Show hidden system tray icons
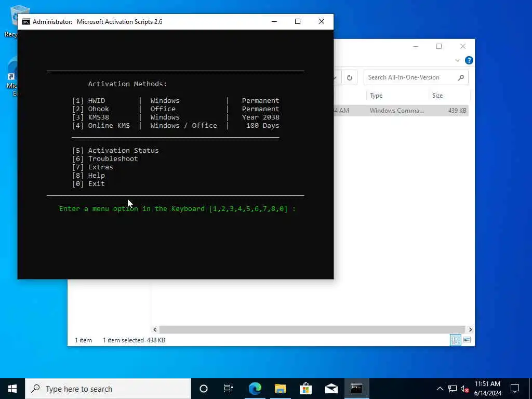This screenshot has height=399, width=532. [440, 389]
